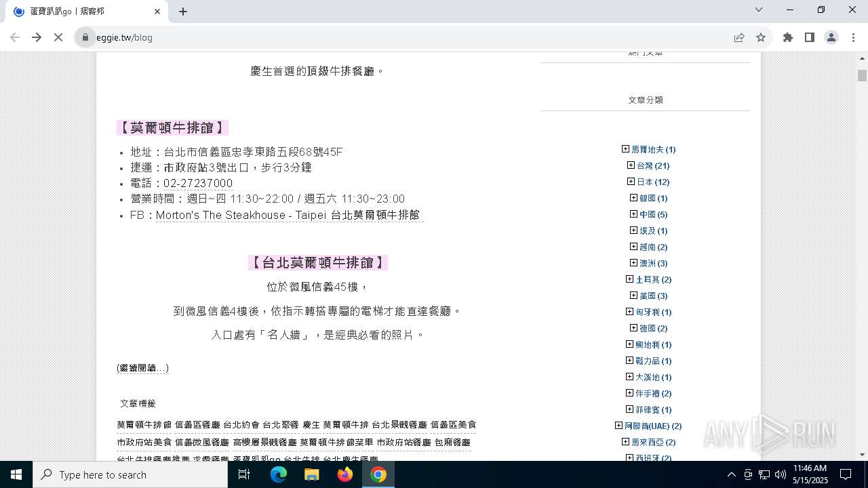Open Task View on taskbar

pyautogui.click(x=244, y=474)
